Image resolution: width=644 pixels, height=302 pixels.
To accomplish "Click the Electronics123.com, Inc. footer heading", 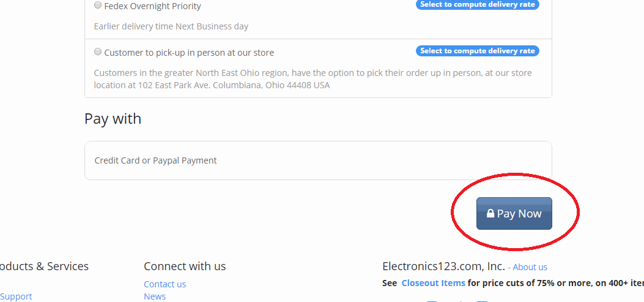I will click(x=443, y=266).
